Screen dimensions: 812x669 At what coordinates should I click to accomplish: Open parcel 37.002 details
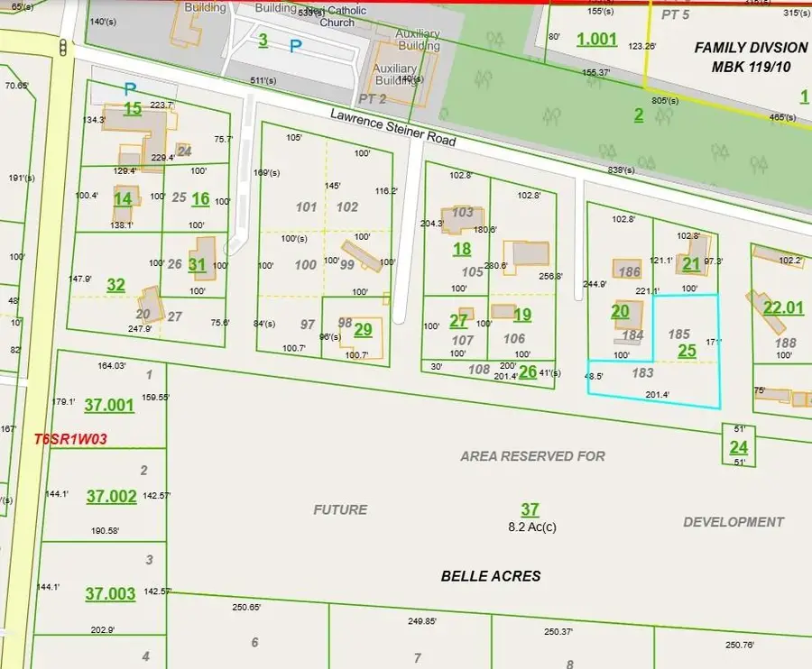tap(109, 495)
